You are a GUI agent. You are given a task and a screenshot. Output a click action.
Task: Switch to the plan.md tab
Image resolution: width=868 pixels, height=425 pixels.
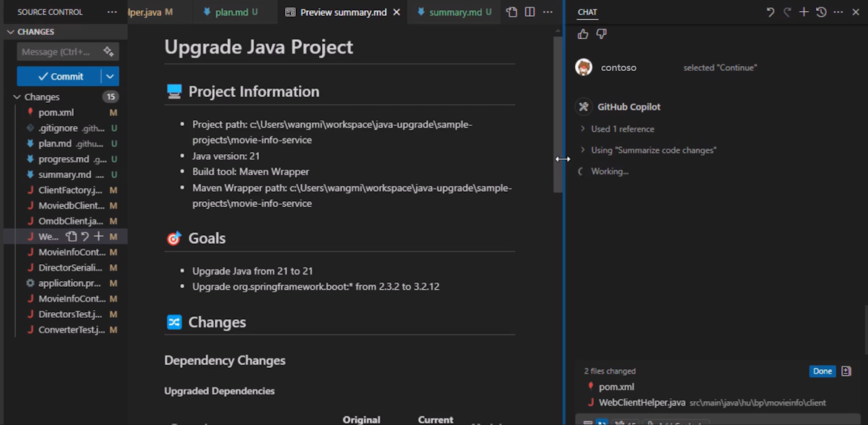coord(231,12)
